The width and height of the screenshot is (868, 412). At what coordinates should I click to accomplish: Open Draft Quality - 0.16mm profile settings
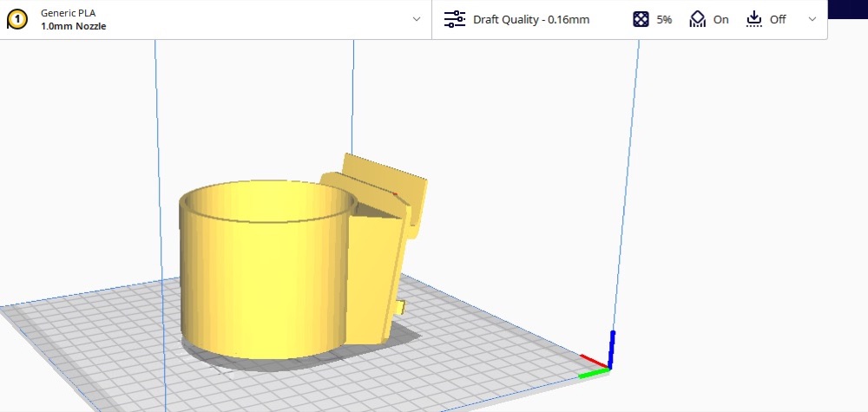click(531, 19)
